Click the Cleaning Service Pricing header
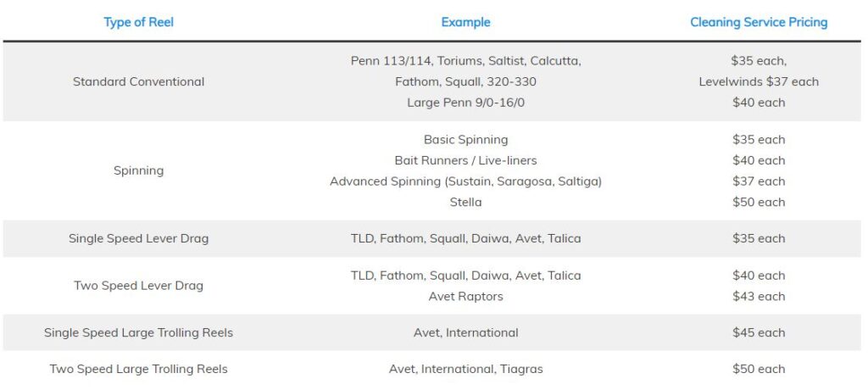The image size is (868, 390). [x=759, y=22]
